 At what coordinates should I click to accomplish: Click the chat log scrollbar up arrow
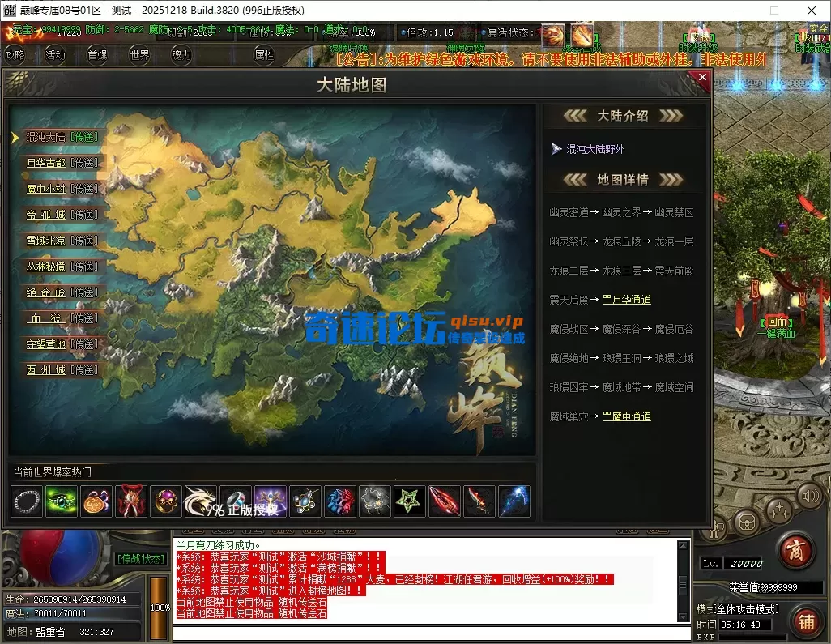point(683,545)
